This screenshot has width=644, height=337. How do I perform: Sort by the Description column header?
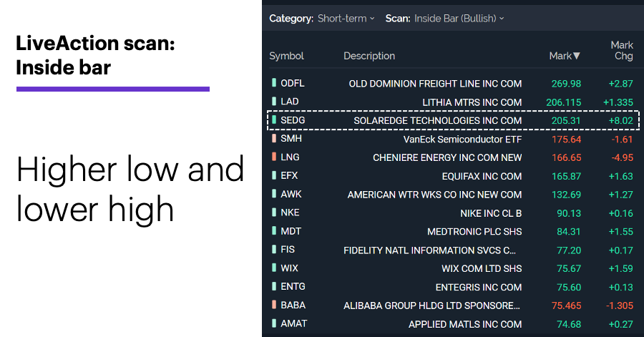pos(369,56)
